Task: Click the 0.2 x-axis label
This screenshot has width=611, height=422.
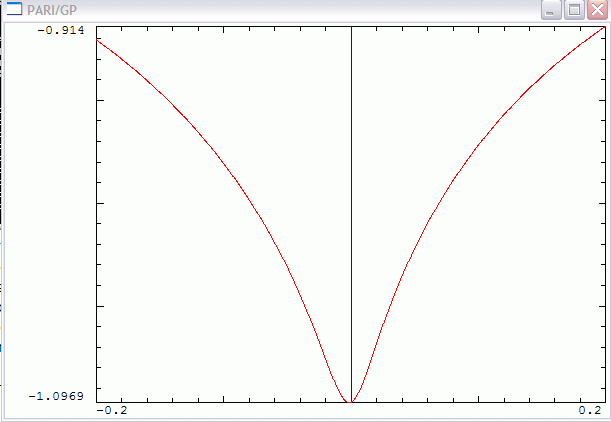Action: 590,410
